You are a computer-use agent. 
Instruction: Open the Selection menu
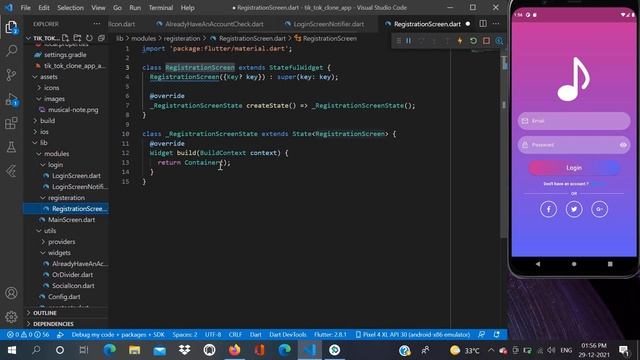click(x=70, y=8)
